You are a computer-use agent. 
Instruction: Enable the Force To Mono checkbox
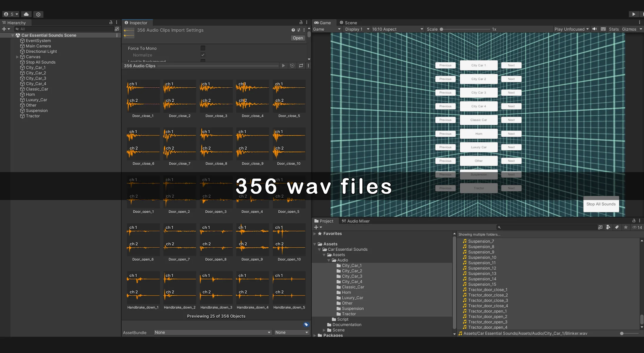pyautogui.click(x=203, y=48)
